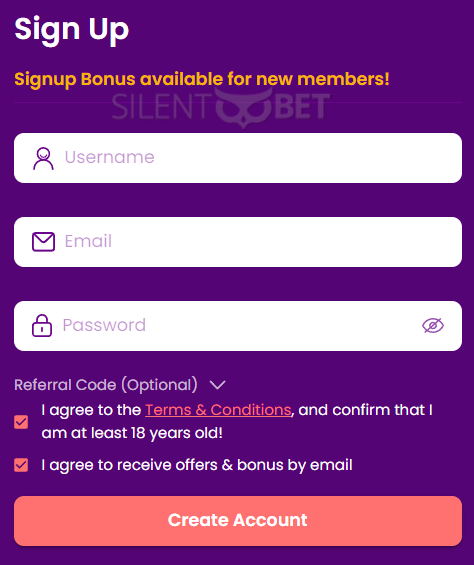Uncheck the Terms & Conditions agreement checkbox

(21, 422)
